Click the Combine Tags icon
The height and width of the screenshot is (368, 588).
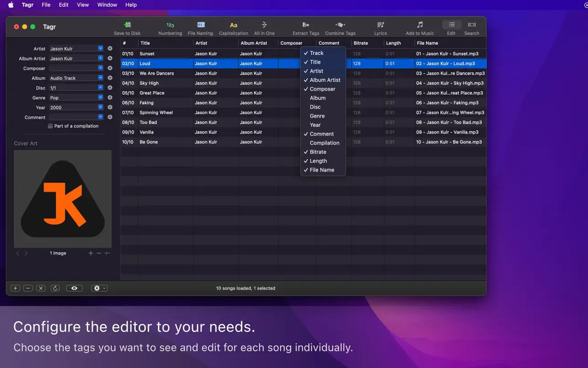[x=340, y=25]
